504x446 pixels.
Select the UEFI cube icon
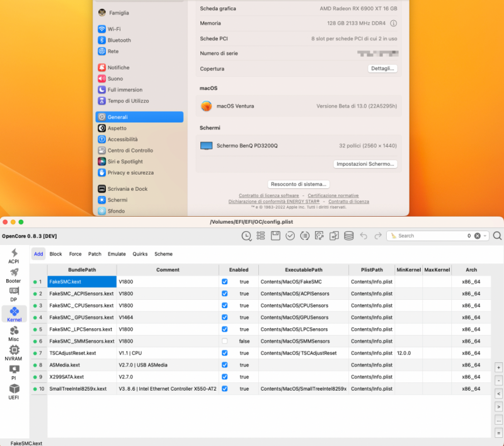coord(13,392)
